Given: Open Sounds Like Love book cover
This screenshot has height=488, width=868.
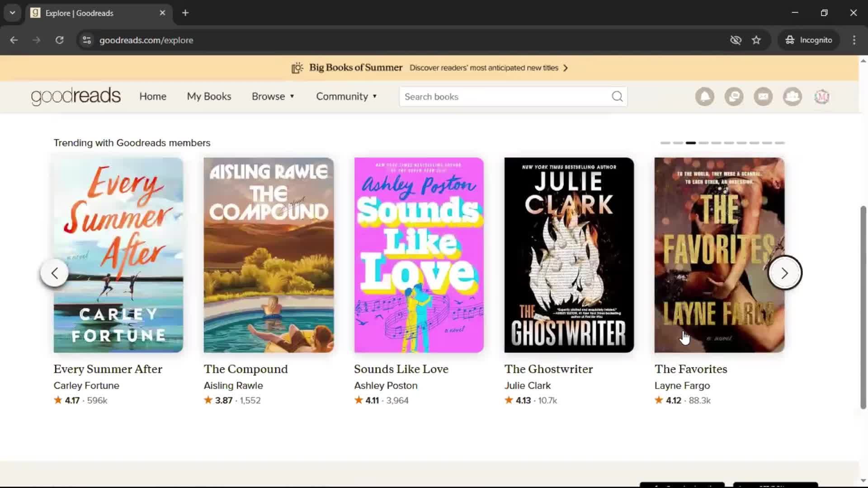Looking at the screenshot, I should [419, 255].
